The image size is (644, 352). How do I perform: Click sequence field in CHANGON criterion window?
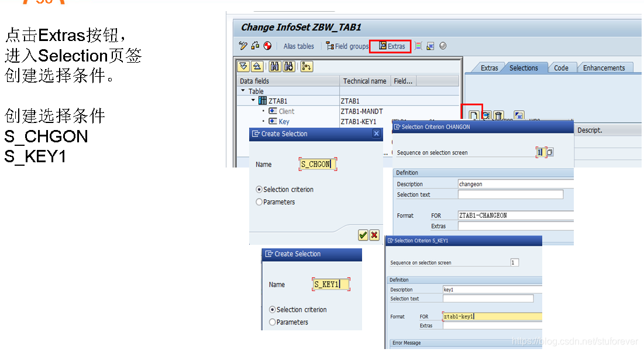(541, 152)
